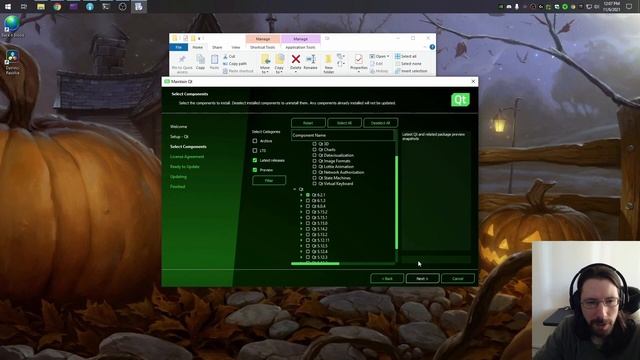Image resolution: width=640 pixels, height=360 pixels.
Task: Click the horizontal scrollbar under the component list
Action: [315, 264]
